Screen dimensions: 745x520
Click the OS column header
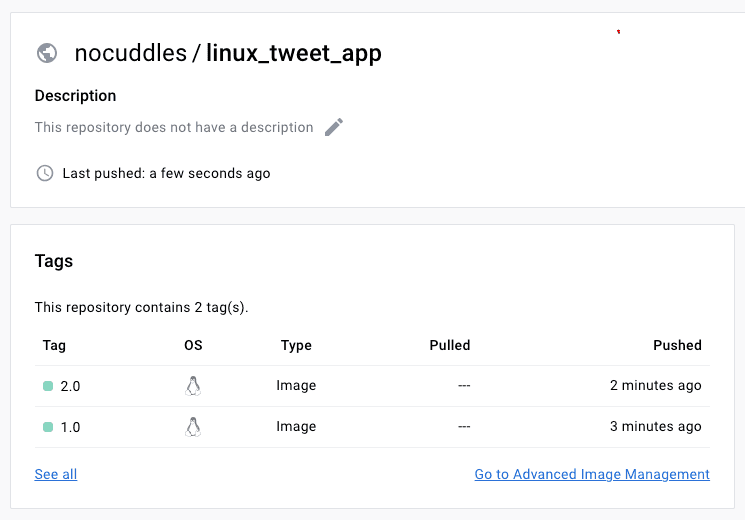click(x=193, y=345)
